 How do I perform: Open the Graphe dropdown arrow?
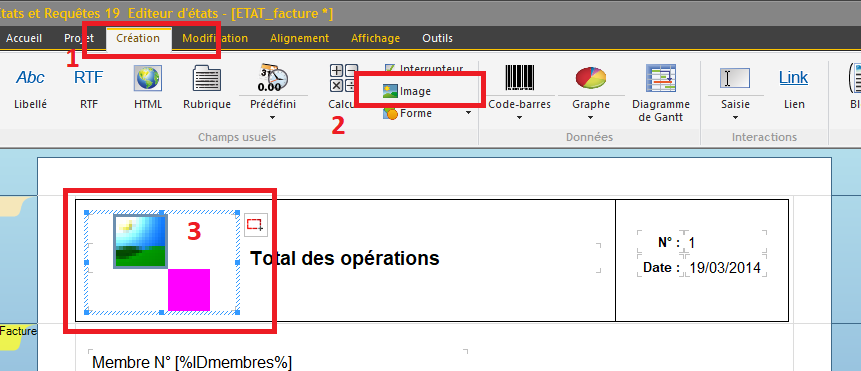[591, 117]
